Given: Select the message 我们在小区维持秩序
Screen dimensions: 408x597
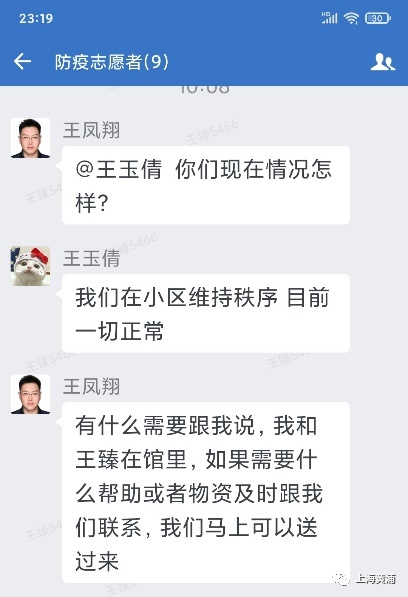Looking at the screenshot, I should 206,313.
